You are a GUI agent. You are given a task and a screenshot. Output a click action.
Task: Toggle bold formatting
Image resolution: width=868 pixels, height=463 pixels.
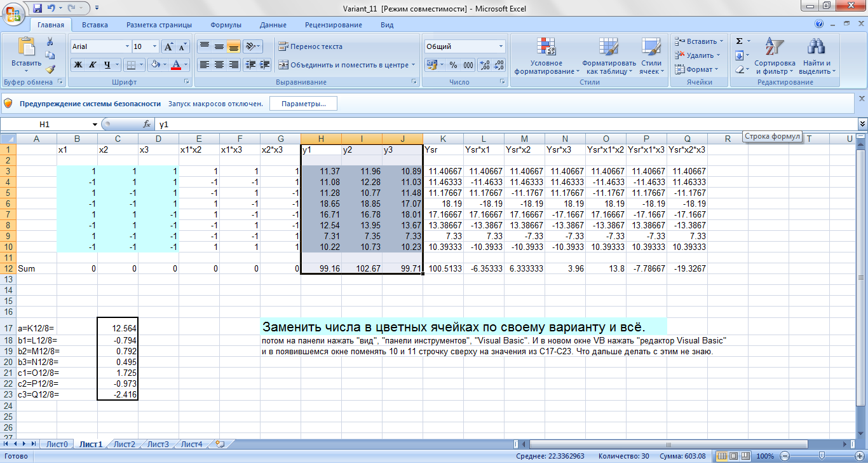78,65
